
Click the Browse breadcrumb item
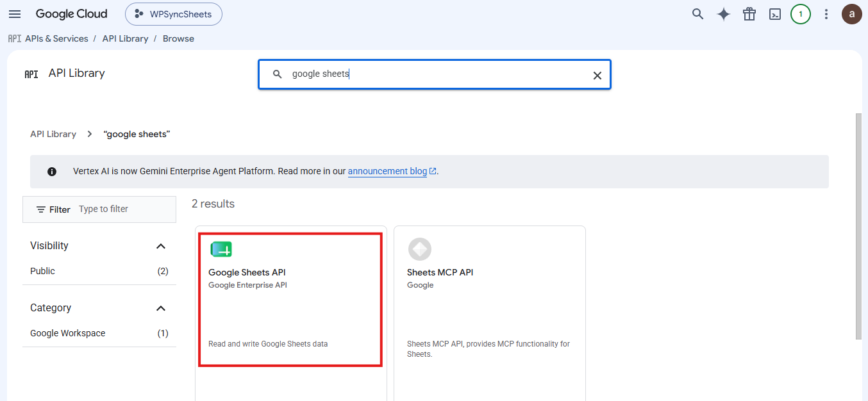pyautogui.click(x=178, y=38)
